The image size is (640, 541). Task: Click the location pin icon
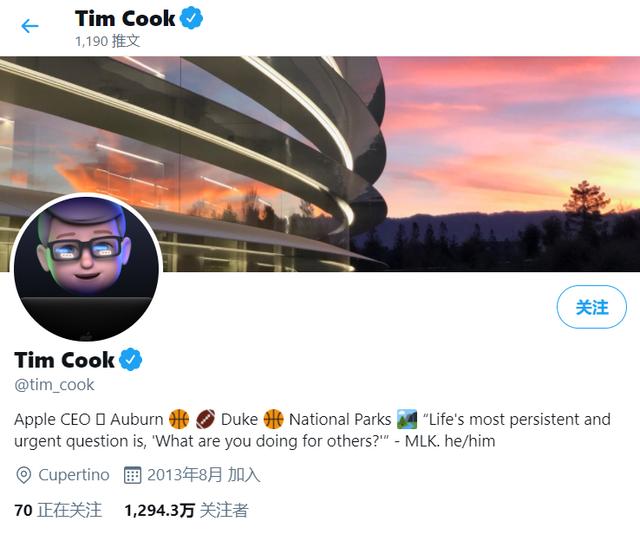24,475
